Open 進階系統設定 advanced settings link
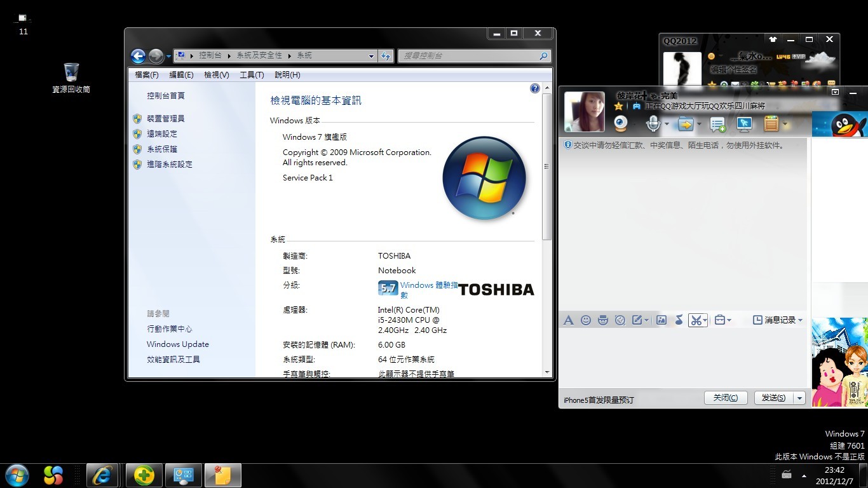The width and height of the screenshot is (868, 488). [170, 164]
